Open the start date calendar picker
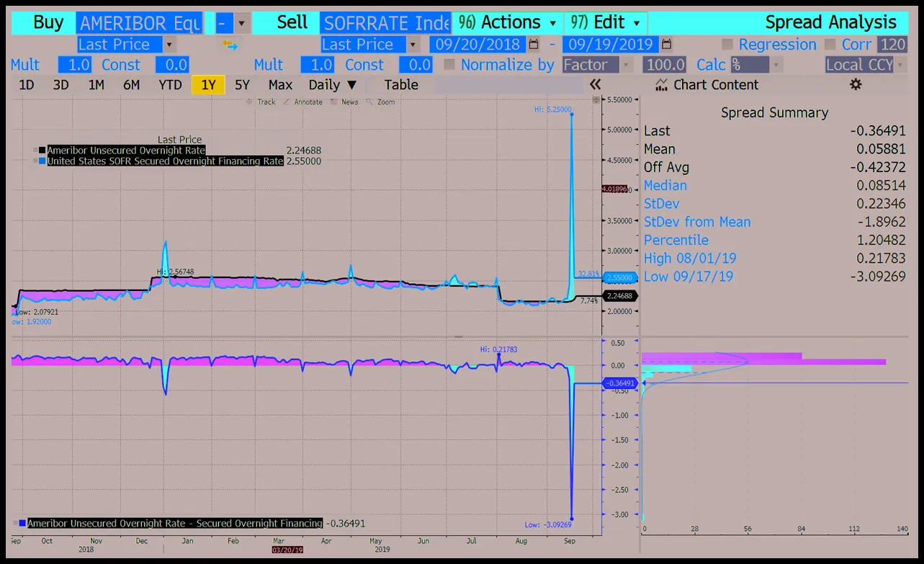The height and width of the screenshot is (564, 924). pyautogui.click(x=533, y=45)
